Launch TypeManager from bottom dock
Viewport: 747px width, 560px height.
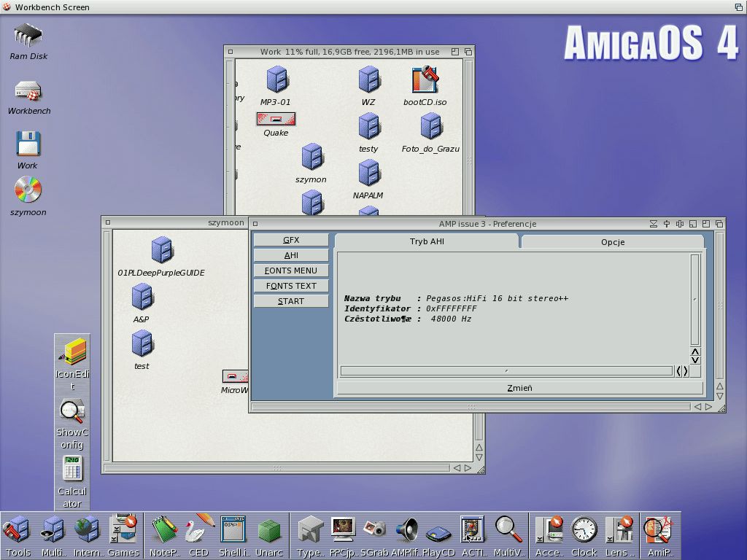click(311, 536)
